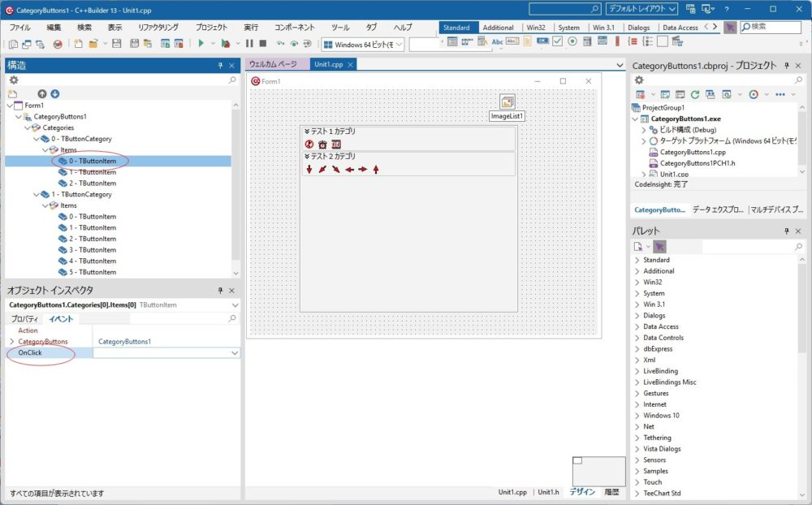Screen dimensions: 812x505
Task: Open the Windows 64 ビット platform dropdown
Action: tap(365, 44)
